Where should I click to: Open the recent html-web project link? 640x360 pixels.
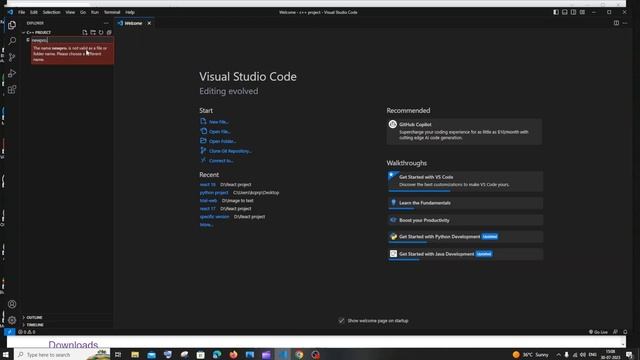point(208,201)
